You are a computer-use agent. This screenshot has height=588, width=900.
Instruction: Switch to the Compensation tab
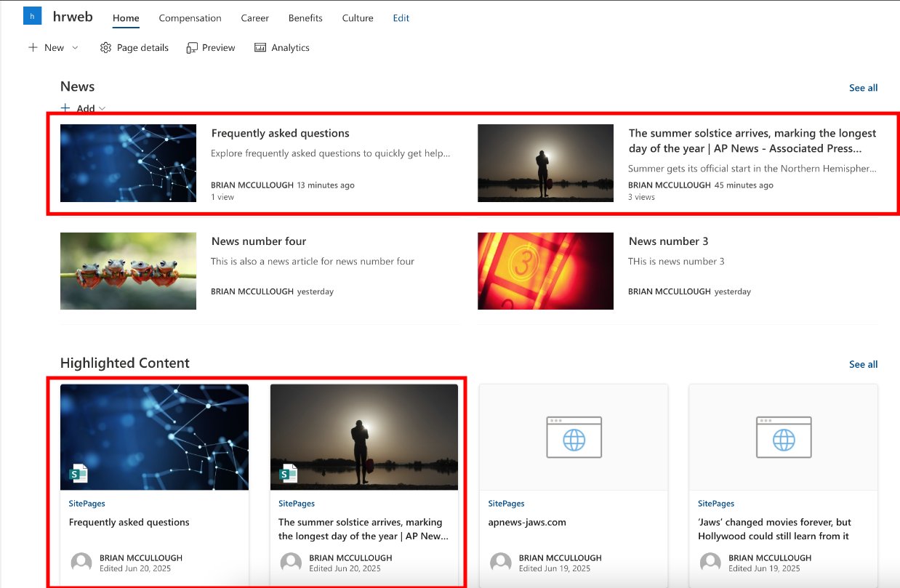coord(190,18)
